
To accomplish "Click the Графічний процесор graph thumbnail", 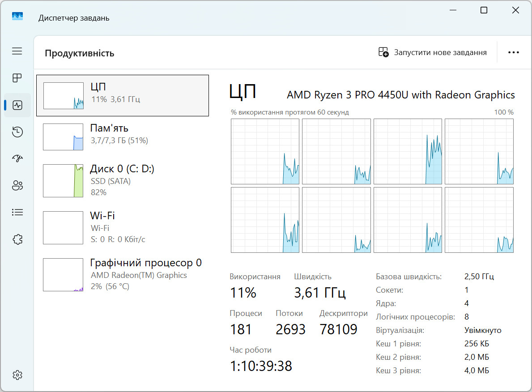I will (63, 275).
